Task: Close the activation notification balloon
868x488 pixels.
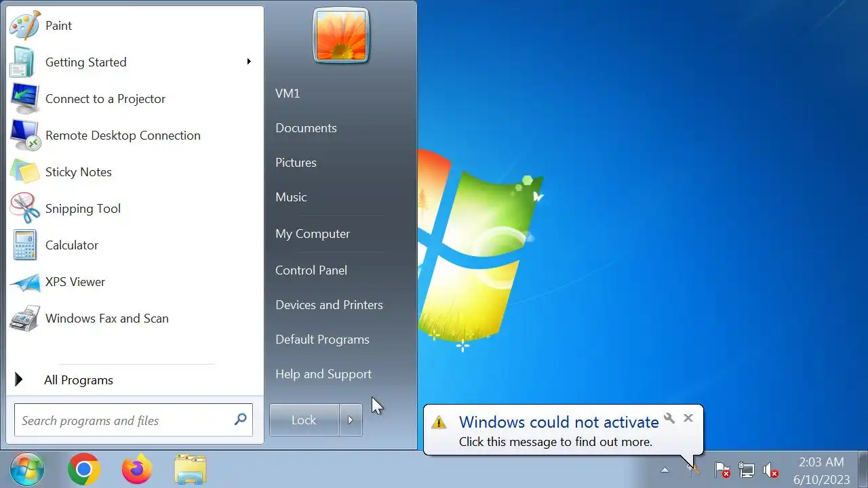Action: tap(688, 418)
